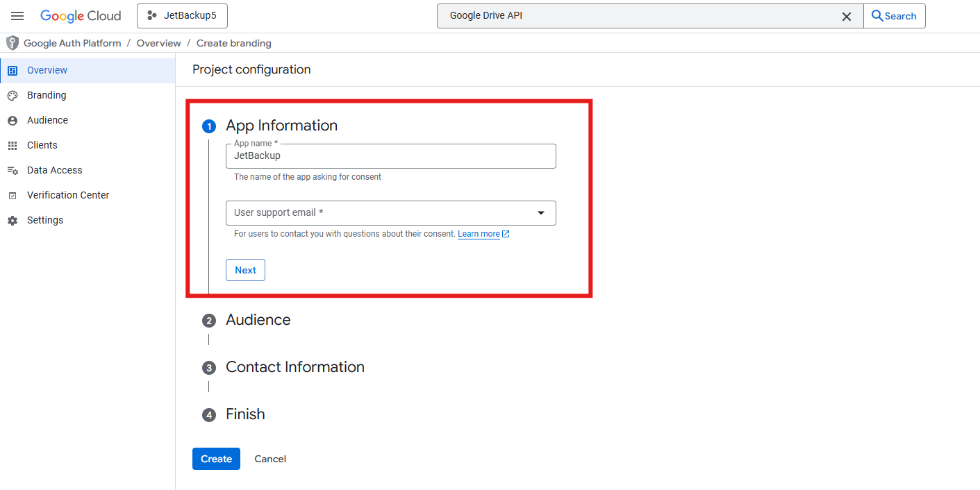This screenshot has height=490, width=980.
Task: Click the Audience person icon
Action: pos(13,121)
